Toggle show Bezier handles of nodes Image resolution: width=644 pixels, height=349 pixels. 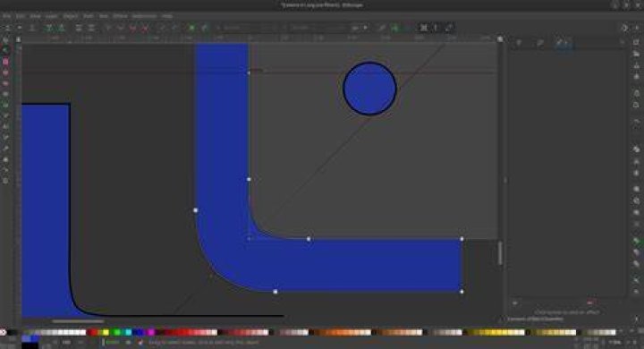tap(436, 28)
